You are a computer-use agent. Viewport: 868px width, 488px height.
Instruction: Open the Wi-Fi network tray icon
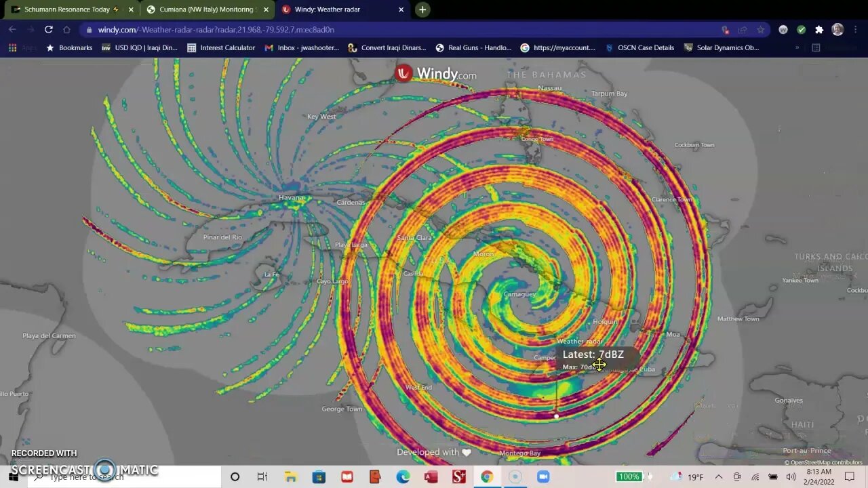755,477
